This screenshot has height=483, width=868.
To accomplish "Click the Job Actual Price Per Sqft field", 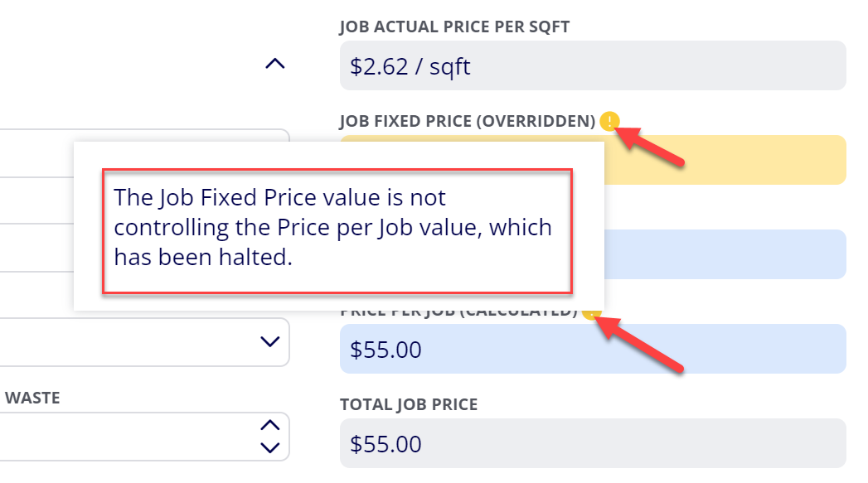I will coord(593,65).
